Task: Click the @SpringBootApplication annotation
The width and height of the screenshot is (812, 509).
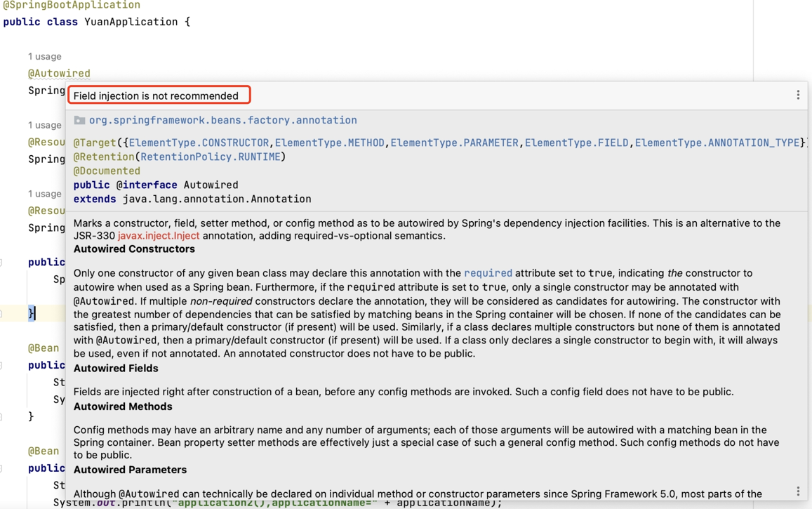Action: 72,5
